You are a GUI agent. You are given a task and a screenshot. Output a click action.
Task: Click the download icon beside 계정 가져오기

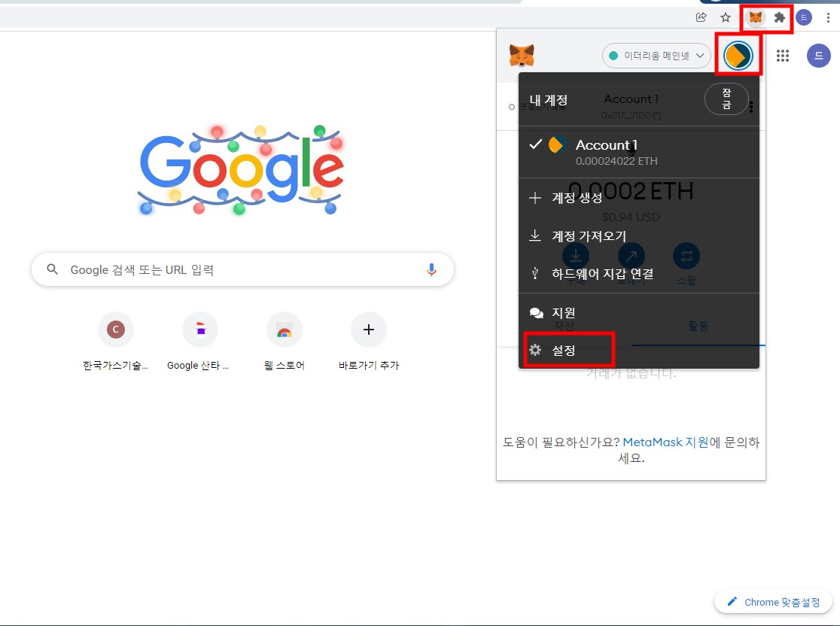point(534,236)
